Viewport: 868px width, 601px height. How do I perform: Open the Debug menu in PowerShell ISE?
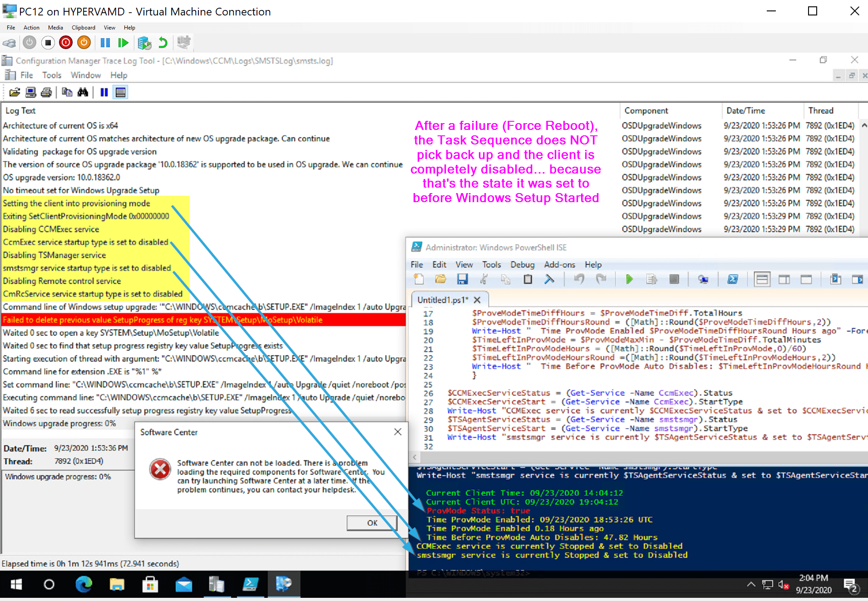(x=522, y=264)
